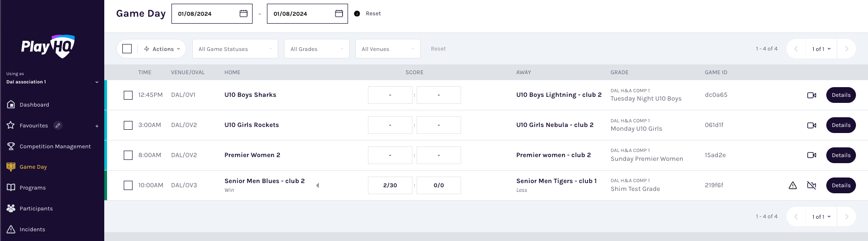Click the warning triangle icon on game 219f6f
Viewport: 868px width, 241px height.
point(792,185)
